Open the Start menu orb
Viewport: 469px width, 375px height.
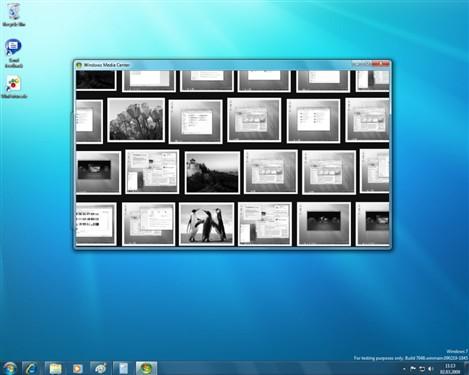tap(10, 368)
